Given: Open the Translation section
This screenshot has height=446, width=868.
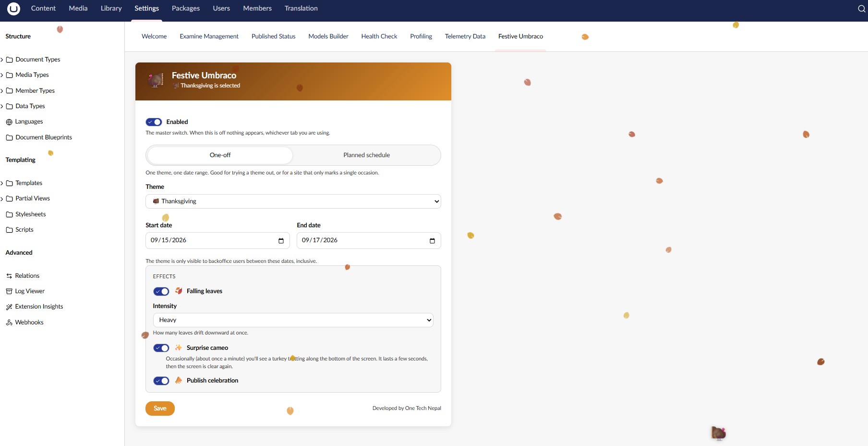Looking at the screenshot, I should (301, 9).
